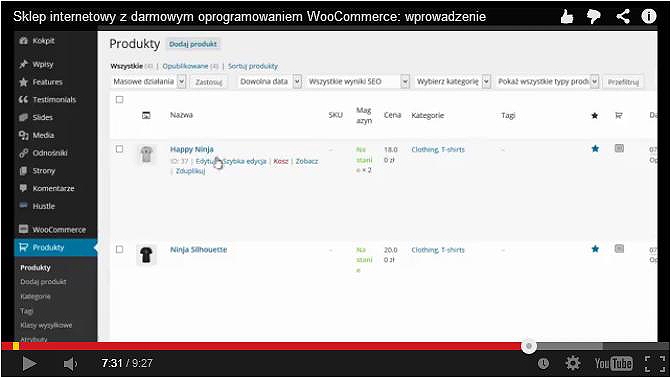This screenshot has width=671, height=378.
Task: Play the video
Action: (x=29, y=364)
